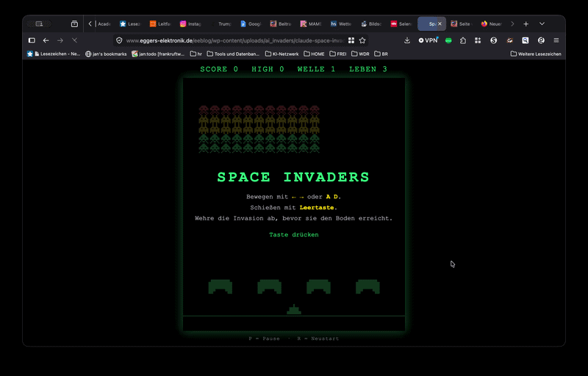The width and height of the screenshot is (588, 376).
Task: Expand the Weitere Lesezeichen folder
Action: point(536,54)
